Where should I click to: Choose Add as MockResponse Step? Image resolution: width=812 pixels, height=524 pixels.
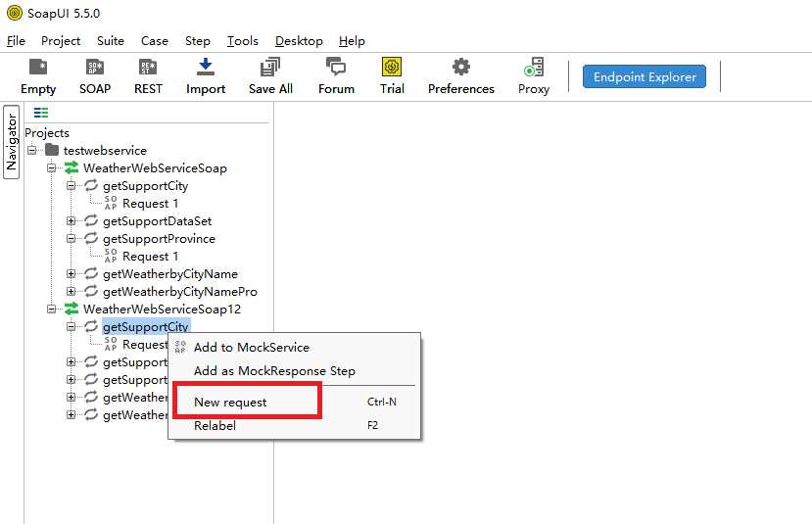coord(294,371)
